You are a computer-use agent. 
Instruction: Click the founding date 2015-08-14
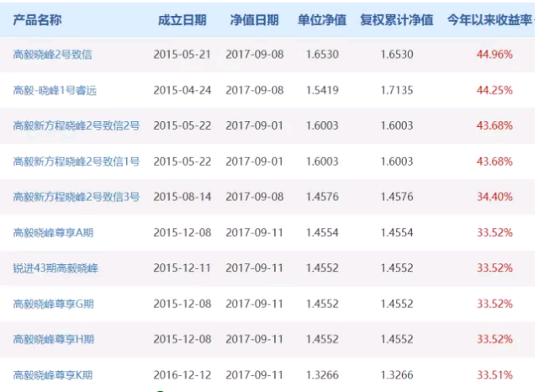click(182, 197)
